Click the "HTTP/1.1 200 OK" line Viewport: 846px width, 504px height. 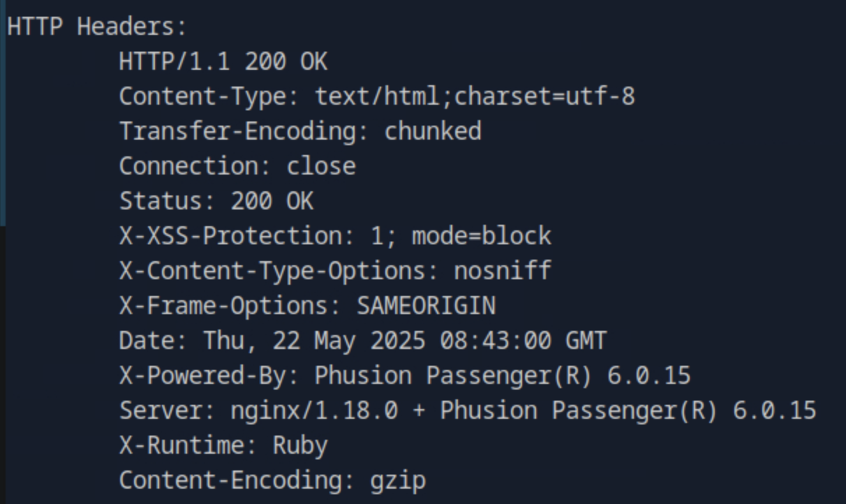(223, 61)
